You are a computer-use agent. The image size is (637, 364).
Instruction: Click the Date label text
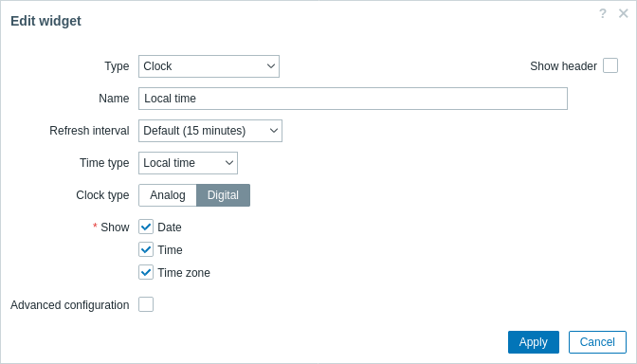click(x=170, y=227)
